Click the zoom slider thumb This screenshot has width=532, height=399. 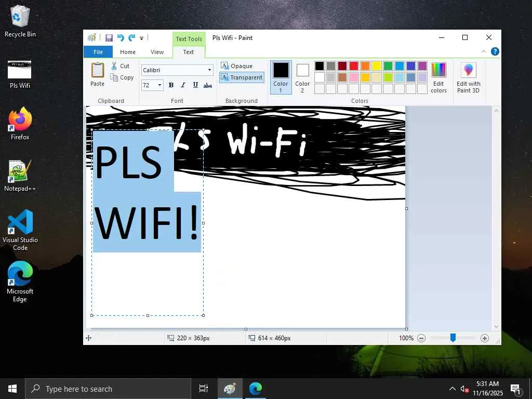[x=453, y=338]
